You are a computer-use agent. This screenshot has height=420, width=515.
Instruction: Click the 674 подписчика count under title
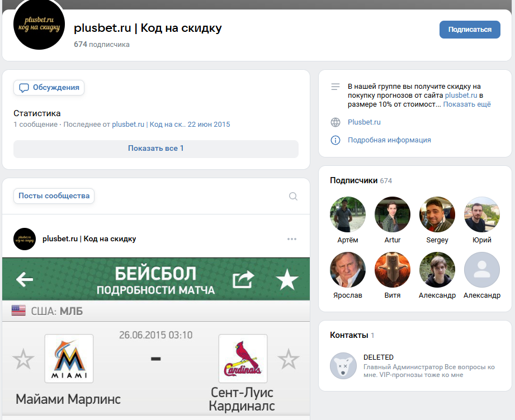point(101,44)
